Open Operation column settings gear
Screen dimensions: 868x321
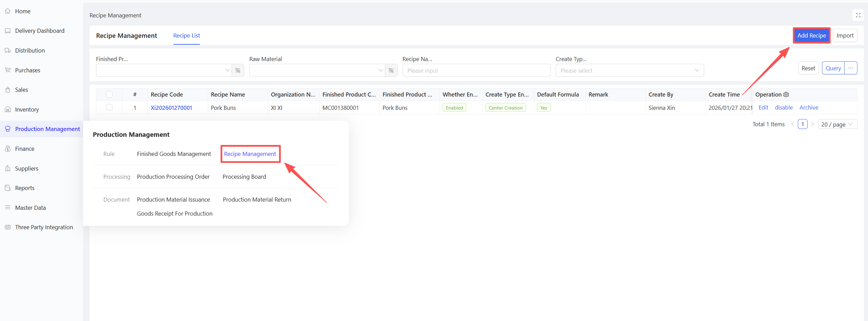point(786,94)
